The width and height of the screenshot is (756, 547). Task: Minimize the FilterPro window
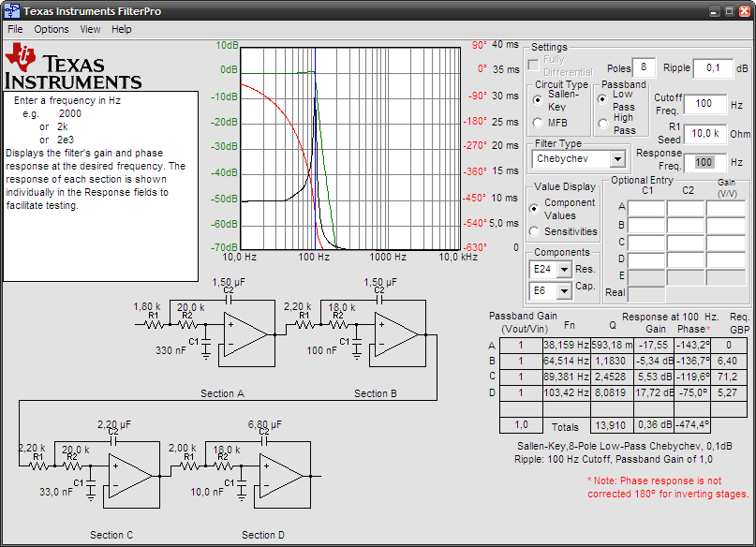click(715, 11)
